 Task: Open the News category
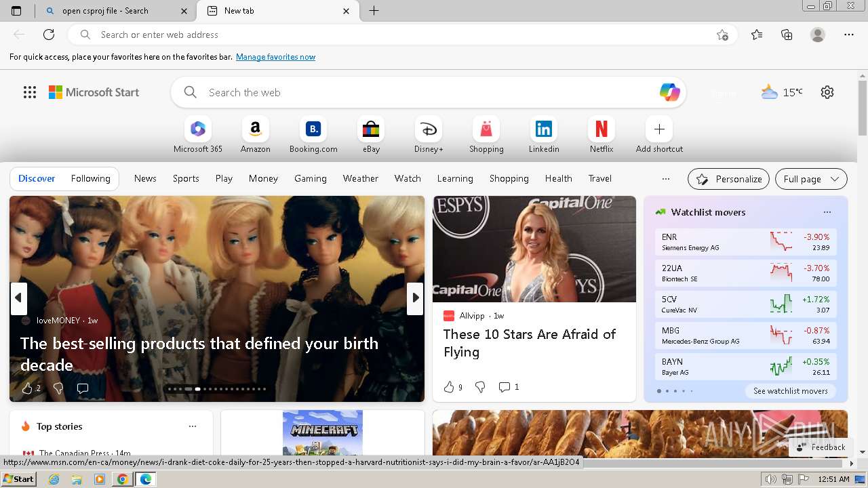coord(145,178)
